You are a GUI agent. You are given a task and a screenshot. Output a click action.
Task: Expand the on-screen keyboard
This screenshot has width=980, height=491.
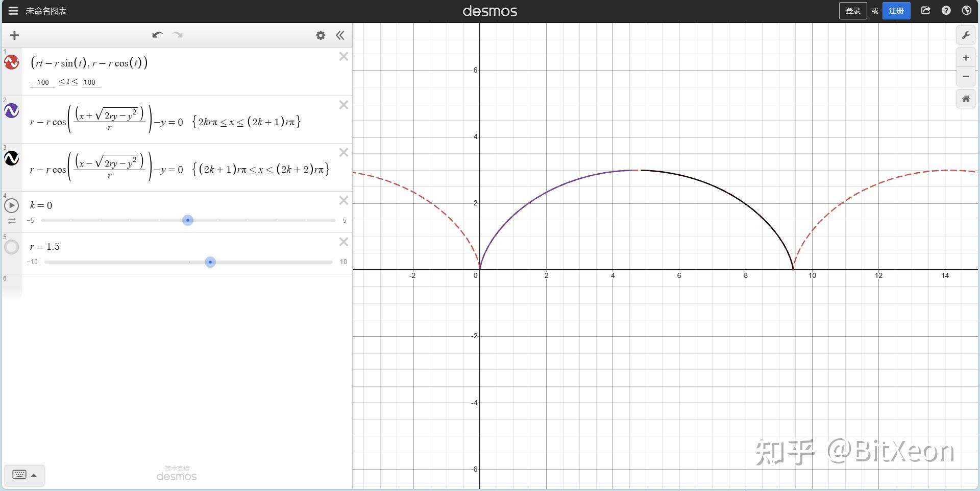(24, 475)
